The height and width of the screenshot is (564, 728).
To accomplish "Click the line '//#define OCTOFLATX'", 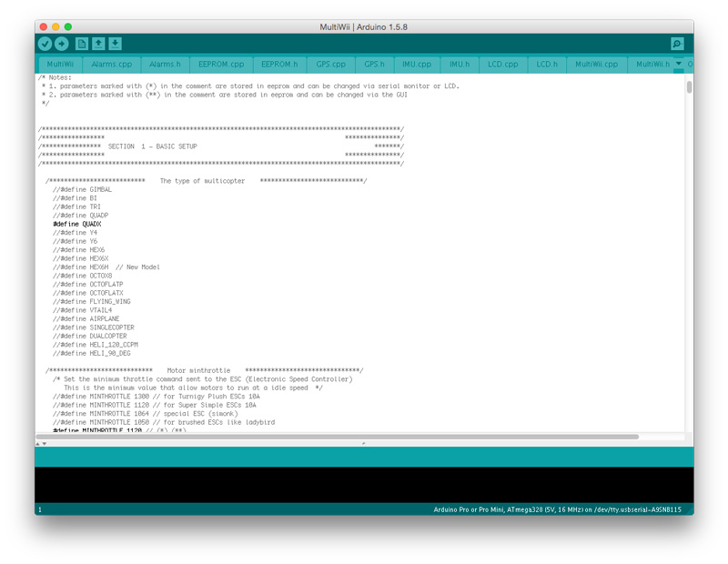I will 87,293.
